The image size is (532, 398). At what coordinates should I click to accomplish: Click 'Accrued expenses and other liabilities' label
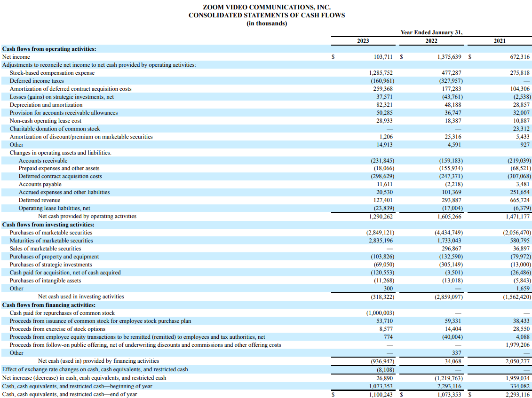click(64, 192)
